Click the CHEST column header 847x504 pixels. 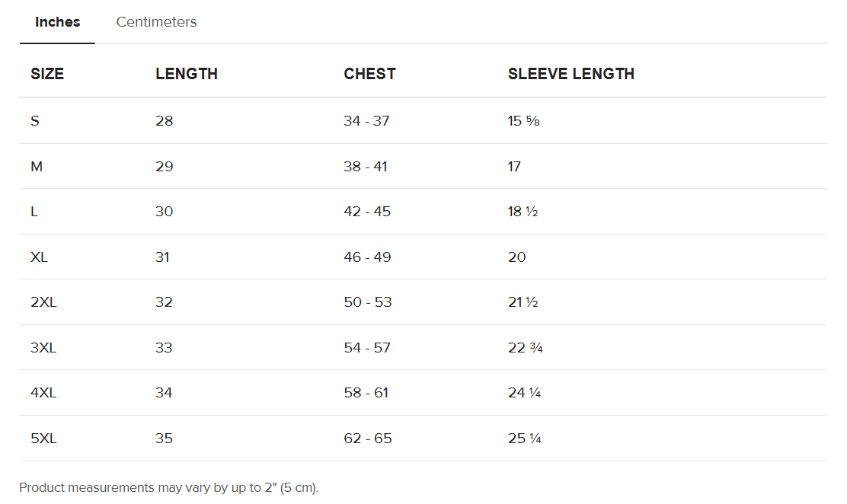click(x=369, y=74)
